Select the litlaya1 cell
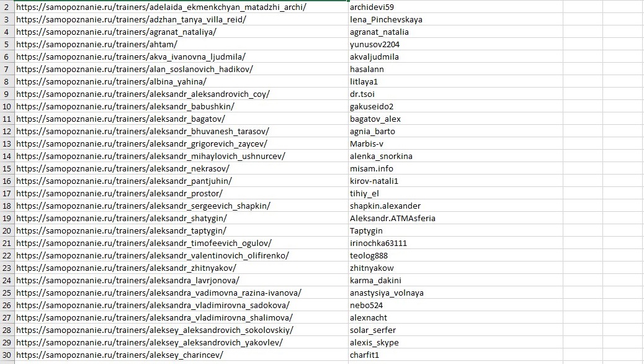 click(455, 81)
